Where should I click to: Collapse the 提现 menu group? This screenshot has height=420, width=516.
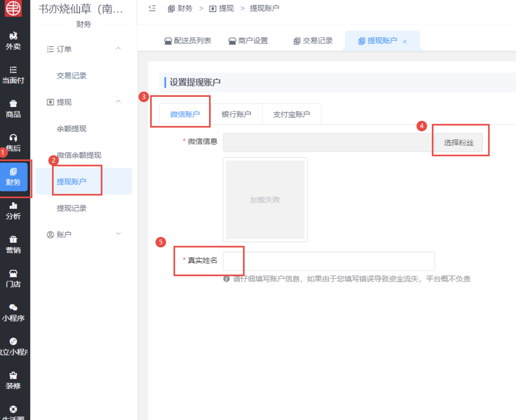[118, 102]
